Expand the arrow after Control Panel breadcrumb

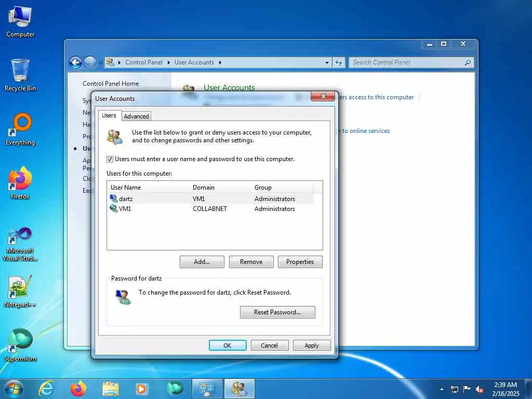coord(169,62)
